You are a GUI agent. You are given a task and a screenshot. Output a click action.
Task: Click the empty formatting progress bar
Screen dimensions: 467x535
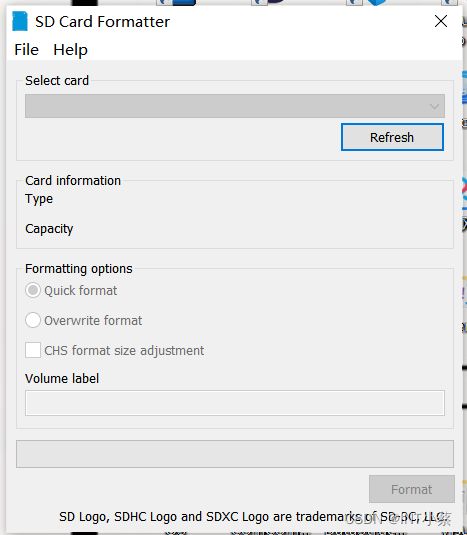coord(235,454)
